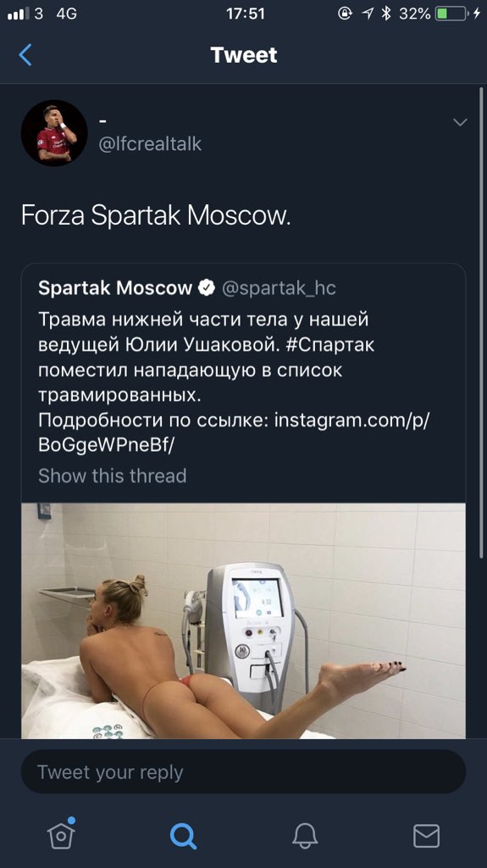Tap the blue back arrow
The image size is (487, 868).
tap(25, 55)
